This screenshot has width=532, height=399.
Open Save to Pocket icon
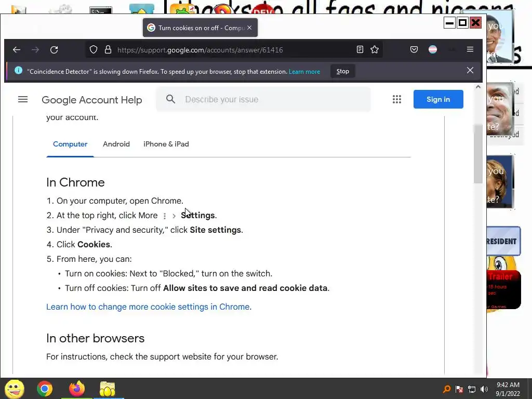[414, 49]
